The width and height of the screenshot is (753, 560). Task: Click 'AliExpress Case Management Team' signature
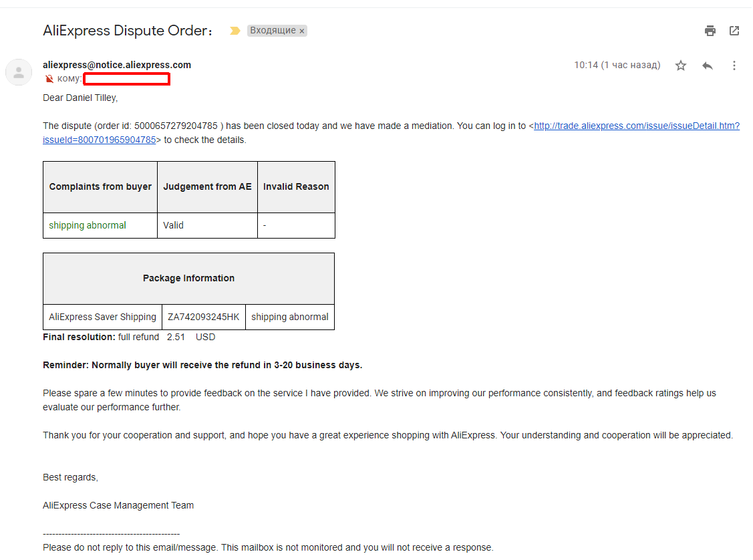[118, 505]
